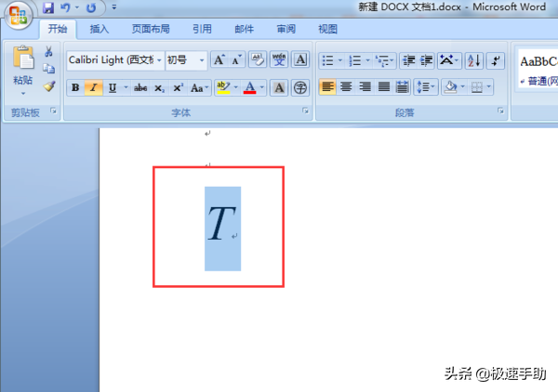Open the shading color dropdown arrow
558x392 pixels.
click(462, 86)
